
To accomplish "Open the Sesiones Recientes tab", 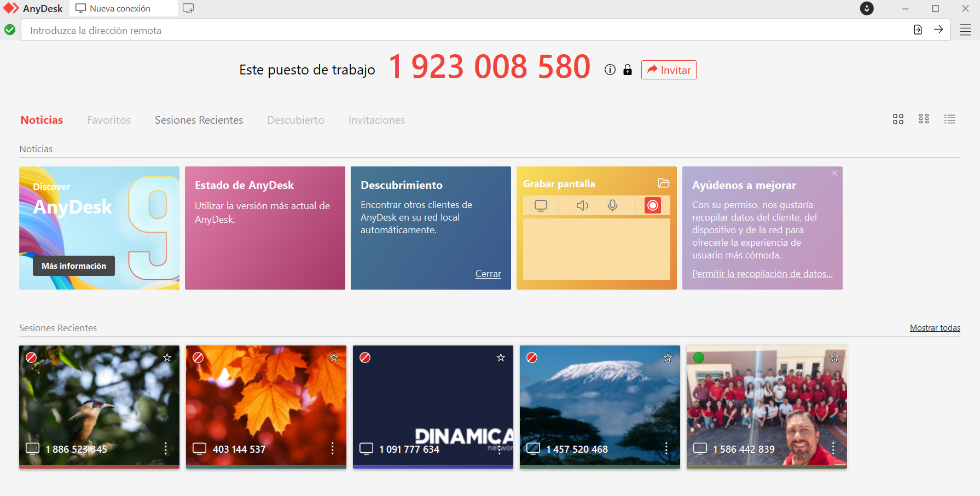I will coord(199,120).
